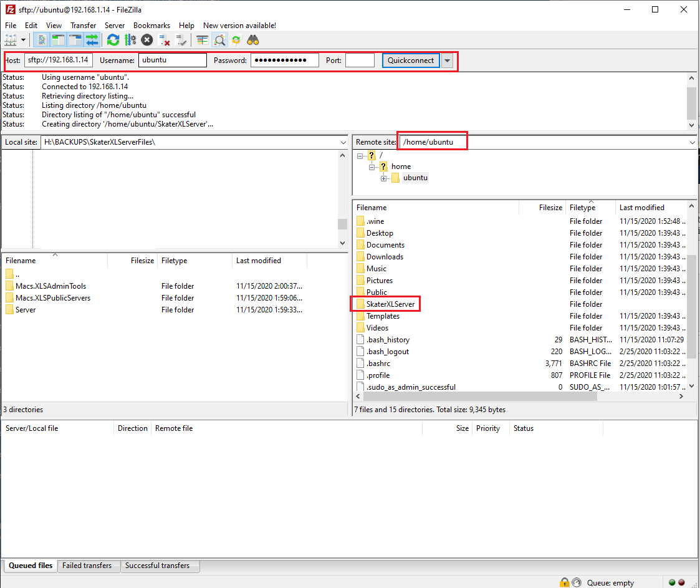Expand the ubuntu tree node
700x588 pixels.
(383, 178)
